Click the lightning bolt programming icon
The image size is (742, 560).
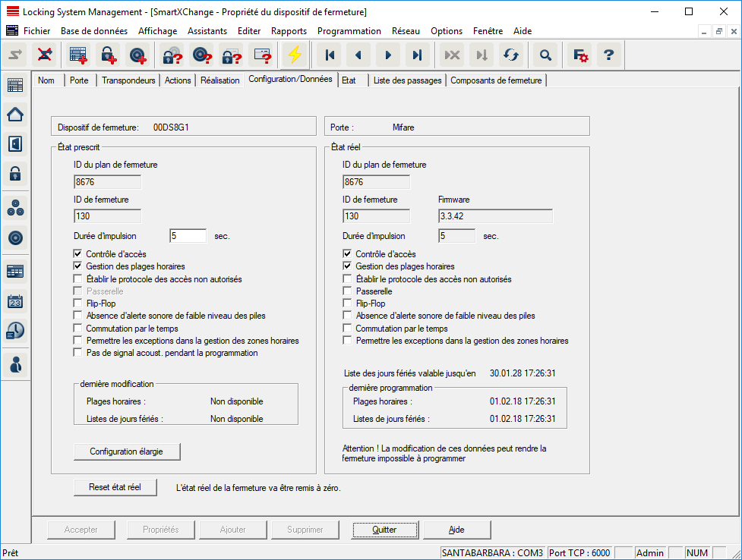point(294,55)
